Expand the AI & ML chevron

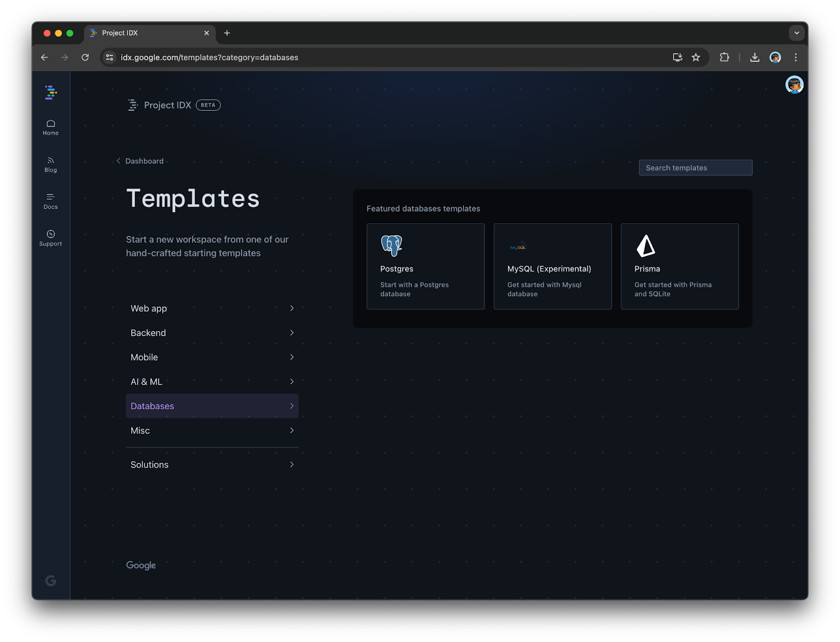(x=292, y=381)
